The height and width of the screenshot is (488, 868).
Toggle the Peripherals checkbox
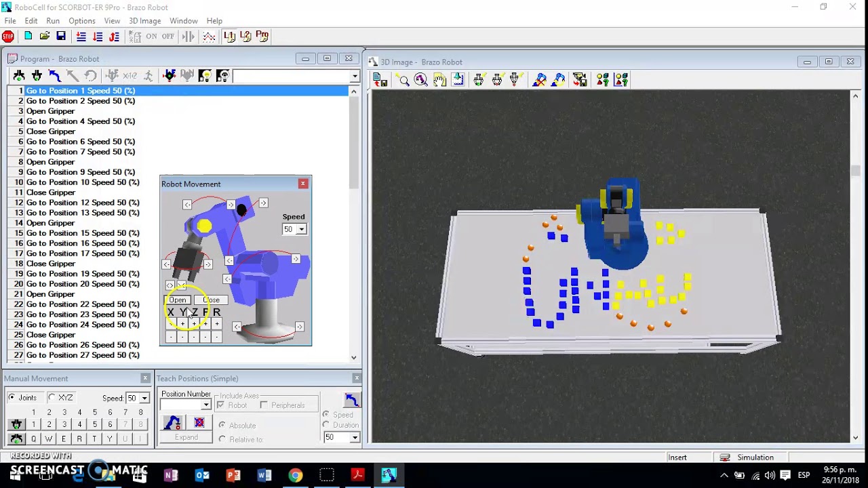coord(264,405)
